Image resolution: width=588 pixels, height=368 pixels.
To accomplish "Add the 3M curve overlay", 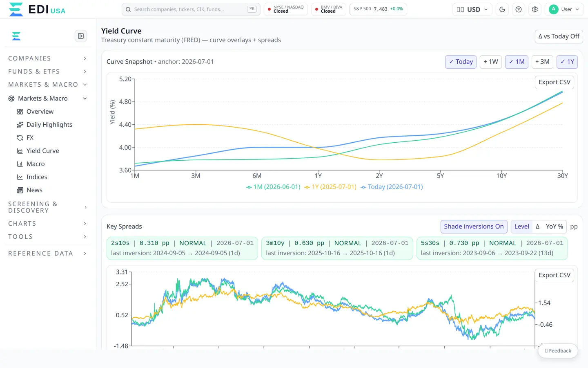I will (x=542, y=62).
